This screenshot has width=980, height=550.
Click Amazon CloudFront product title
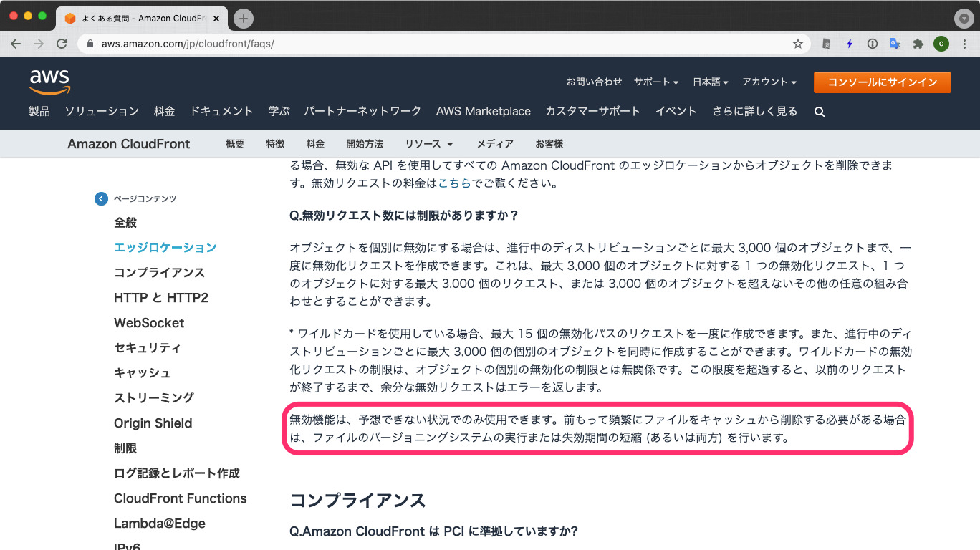[x=129, y=144]
